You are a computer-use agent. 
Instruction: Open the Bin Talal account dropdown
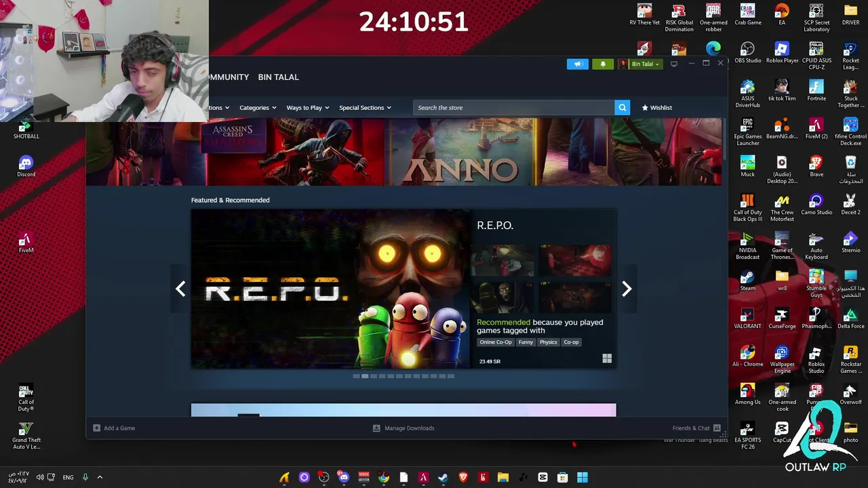(x=639, y=64)
